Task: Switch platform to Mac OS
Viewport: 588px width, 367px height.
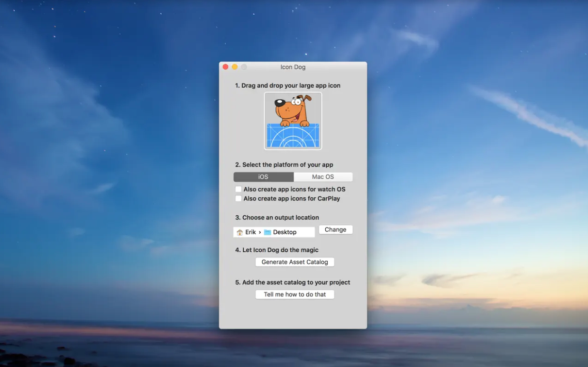Action: (323, 177)
